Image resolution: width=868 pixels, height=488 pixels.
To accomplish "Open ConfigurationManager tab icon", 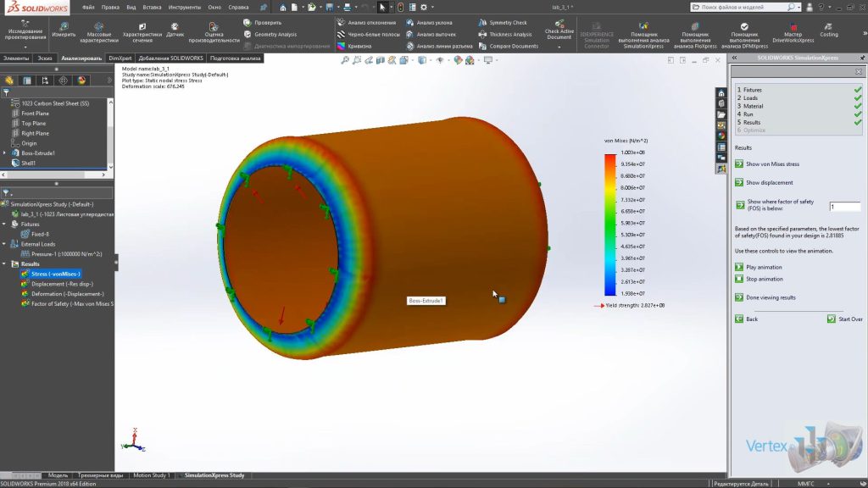I will tap(46, 80).
